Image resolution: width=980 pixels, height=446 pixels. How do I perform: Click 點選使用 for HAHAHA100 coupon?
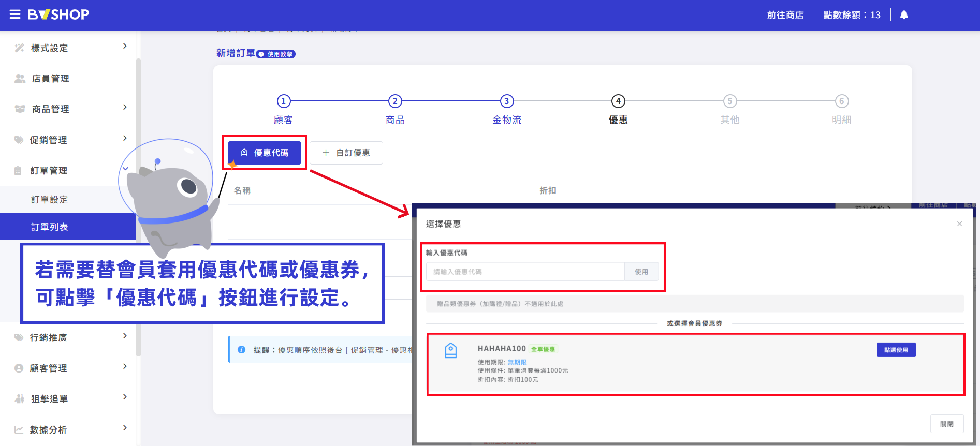896,350
